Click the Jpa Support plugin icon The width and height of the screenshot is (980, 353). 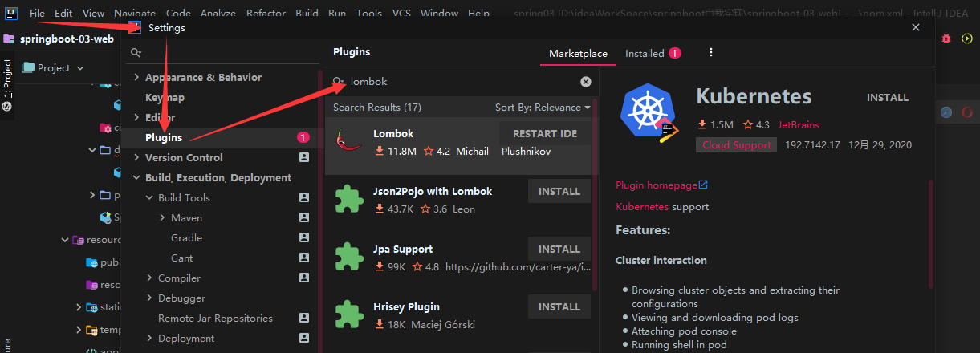[349, 258]
